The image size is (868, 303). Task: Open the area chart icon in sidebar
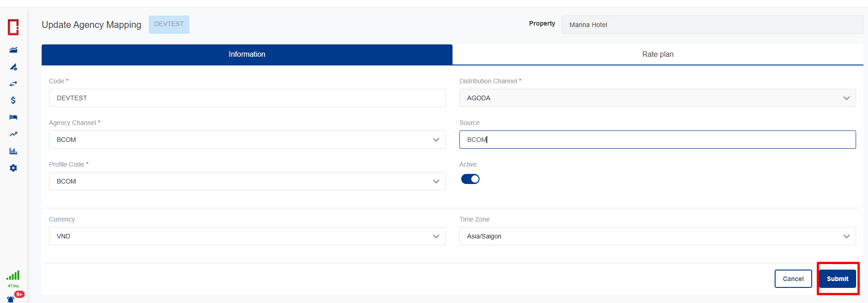point(13,50)
